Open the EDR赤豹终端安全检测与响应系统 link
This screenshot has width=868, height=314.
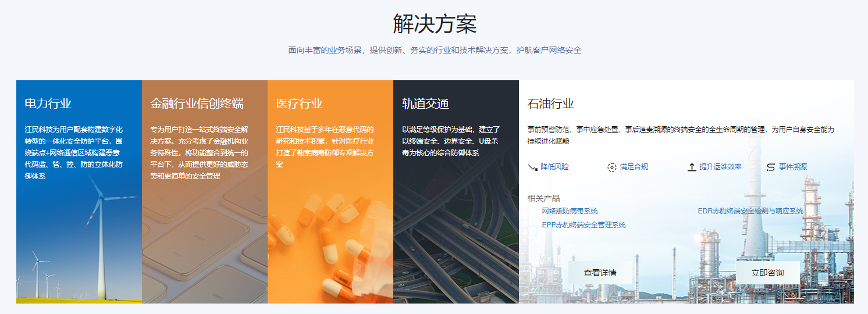(x=750, y=211)
